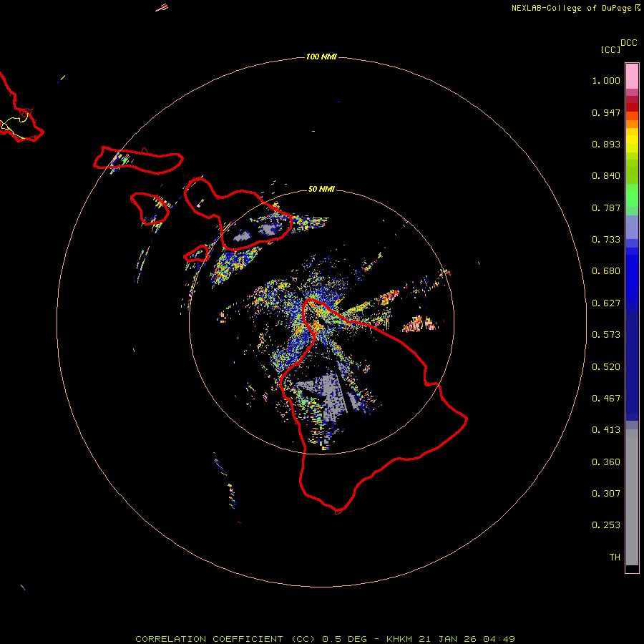Click the 0.360 value on the color scale
644x644 pixels.
(606, 462)
